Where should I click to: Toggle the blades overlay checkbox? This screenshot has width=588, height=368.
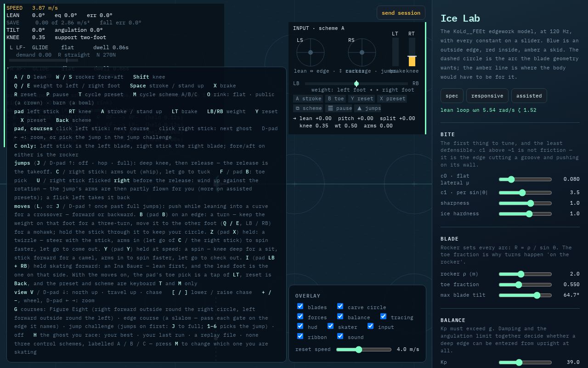coord(300,306)
